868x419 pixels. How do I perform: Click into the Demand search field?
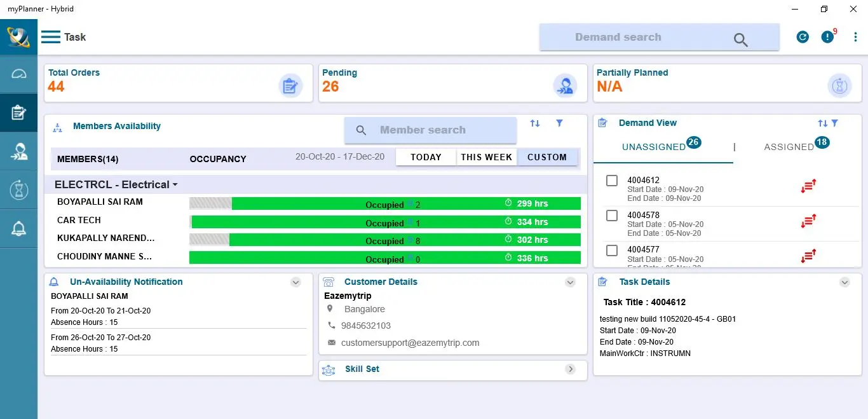[x=660, y=37]
